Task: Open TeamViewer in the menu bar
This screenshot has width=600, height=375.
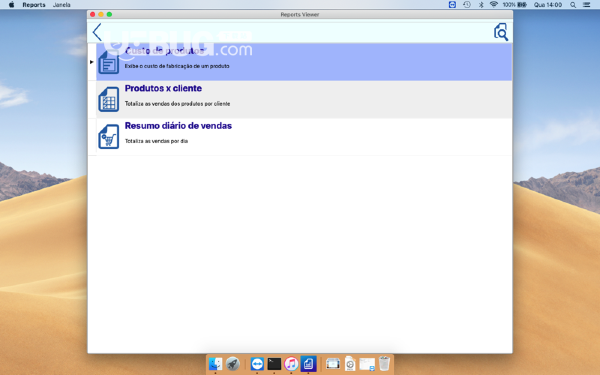Action: [x=452, y=5]
